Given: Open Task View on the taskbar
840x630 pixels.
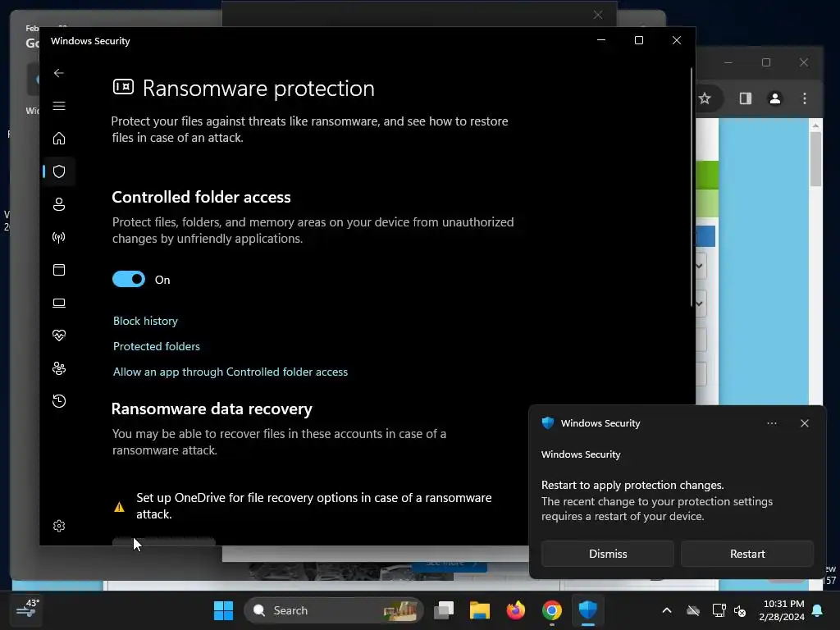Looking at the screenshot, I should (444, 610).
